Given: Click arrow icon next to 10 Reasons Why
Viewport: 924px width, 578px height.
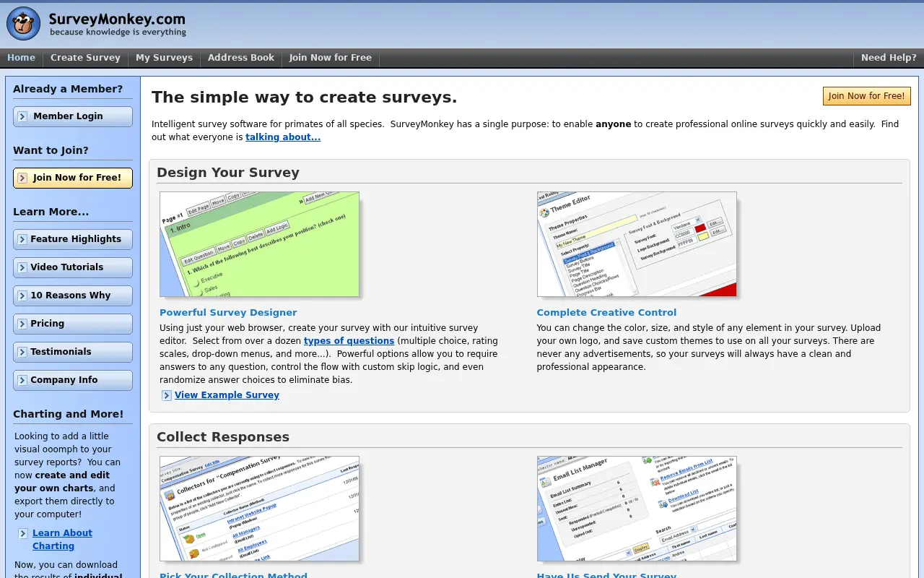Looking at the screenshot, I should (x=22, y=296).
